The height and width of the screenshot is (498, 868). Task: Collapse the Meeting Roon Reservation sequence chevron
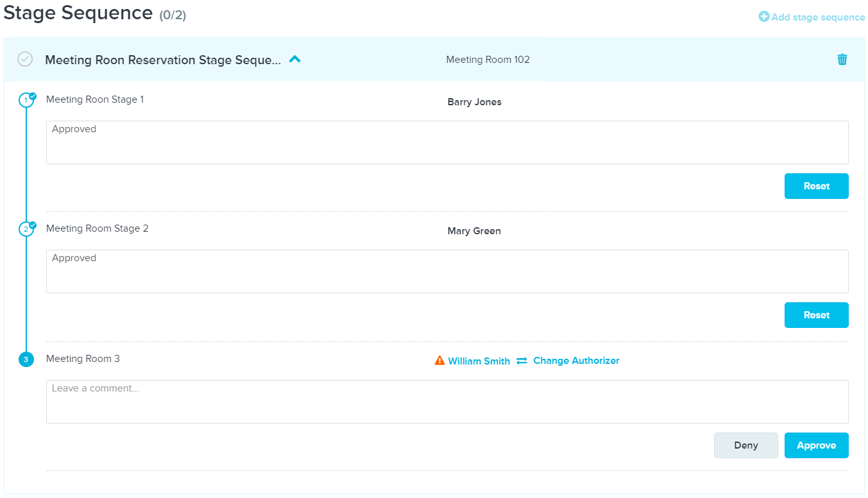294,59
